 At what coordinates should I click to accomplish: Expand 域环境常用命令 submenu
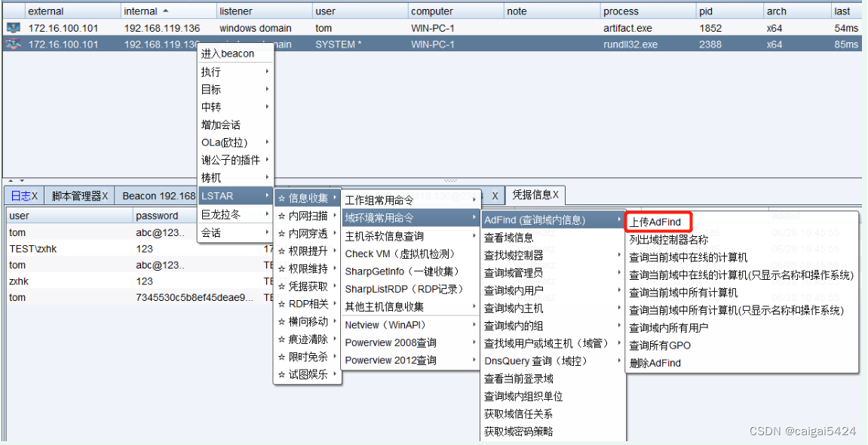point(410,217)
